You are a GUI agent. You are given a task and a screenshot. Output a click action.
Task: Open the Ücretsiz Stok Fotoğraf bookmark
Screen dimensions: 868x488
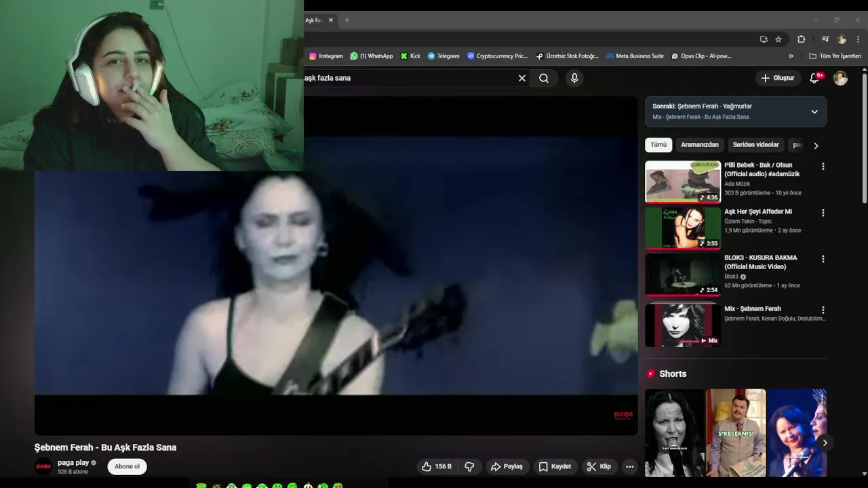568,56
